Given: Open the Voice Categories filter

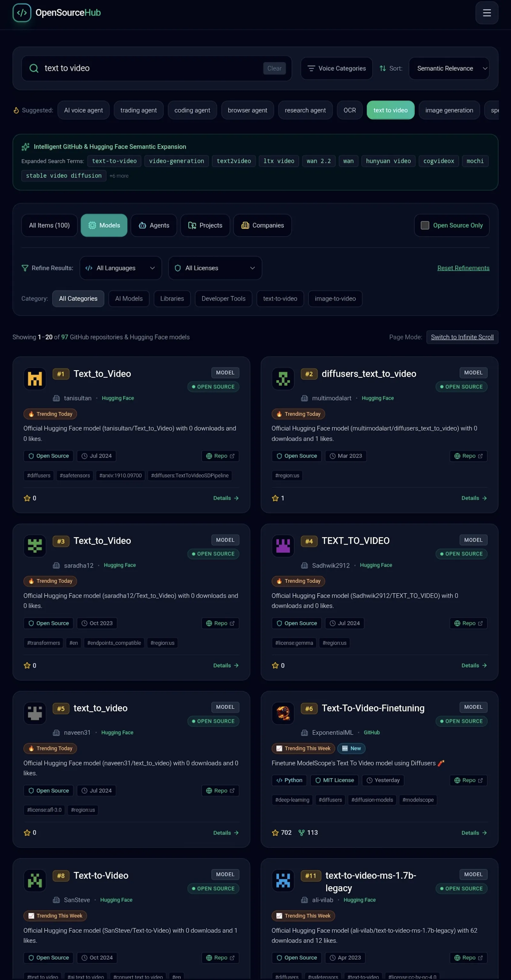Looking at the screenshot, I should coord(337,69).
